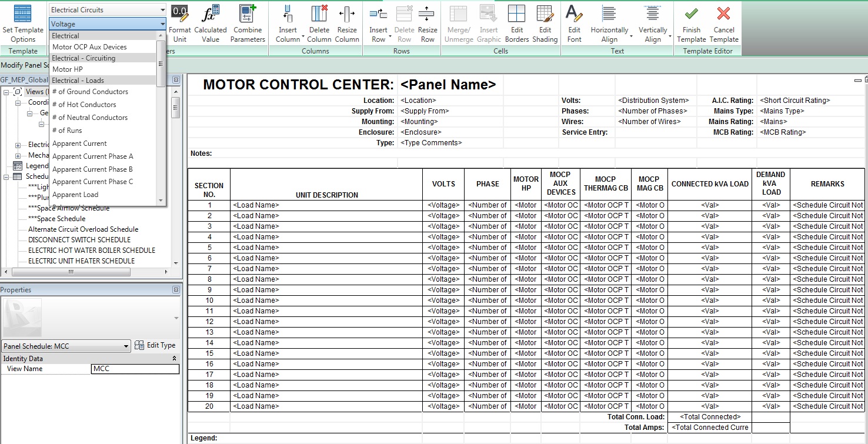Click the Delete Column icon
868x444 pixels.
(319, 15)
